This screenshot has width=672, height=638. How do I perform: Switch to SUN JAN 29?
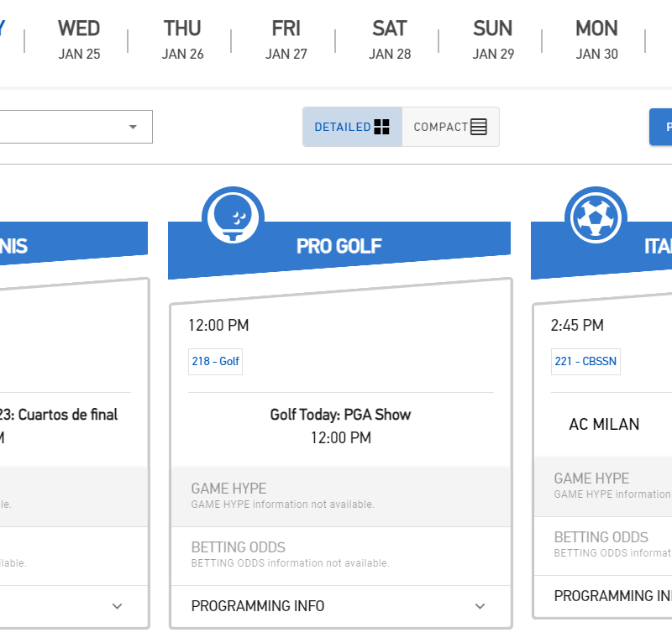point(492,39)
